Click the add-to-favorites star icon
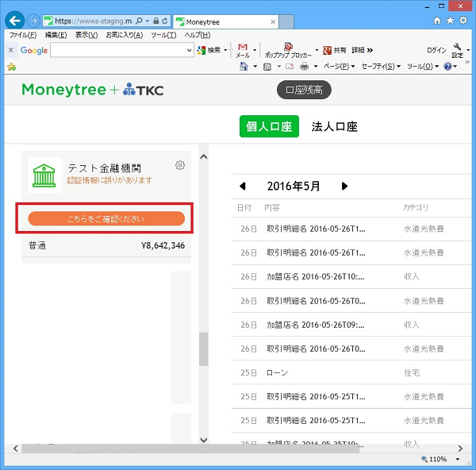This screenshot has width=476, height=470. click(x=12, y=67)
